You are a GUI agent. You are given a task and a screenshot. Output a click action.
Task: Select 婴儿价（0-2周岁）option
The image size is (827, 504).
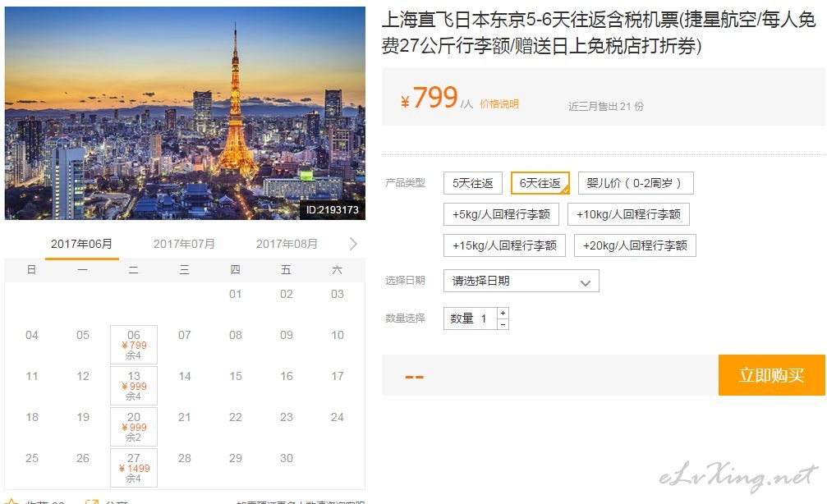tap(636, 183)
